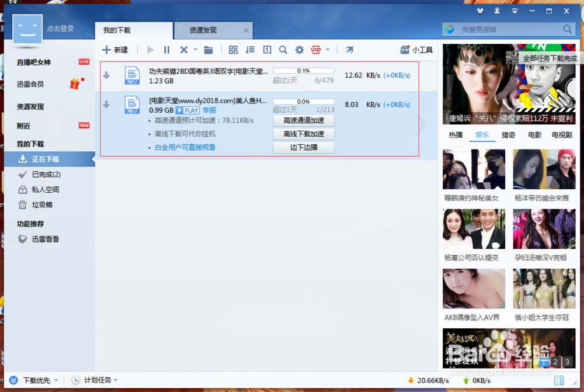Expand the delete options dropdown arrow
584x392 pixels.
click(195, 50)
